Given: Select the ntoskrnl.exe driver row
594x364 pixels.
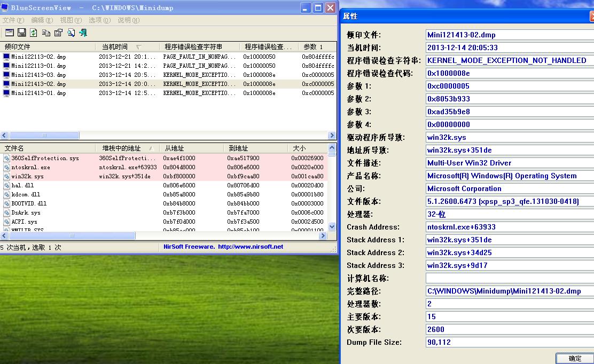Looking at the screenshot, I should click(x=164, y=167).
